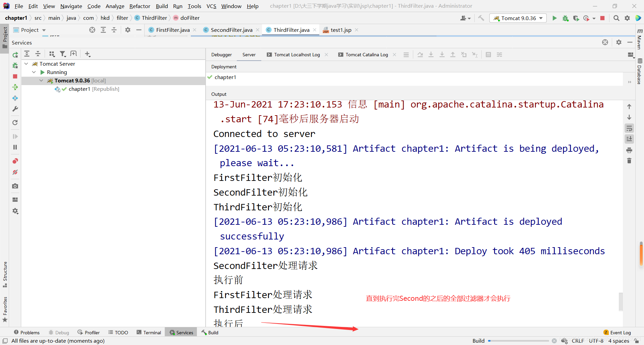Click Evaluate Expression calculator icon
Screen dimensions: 644x345
[488, 55]
